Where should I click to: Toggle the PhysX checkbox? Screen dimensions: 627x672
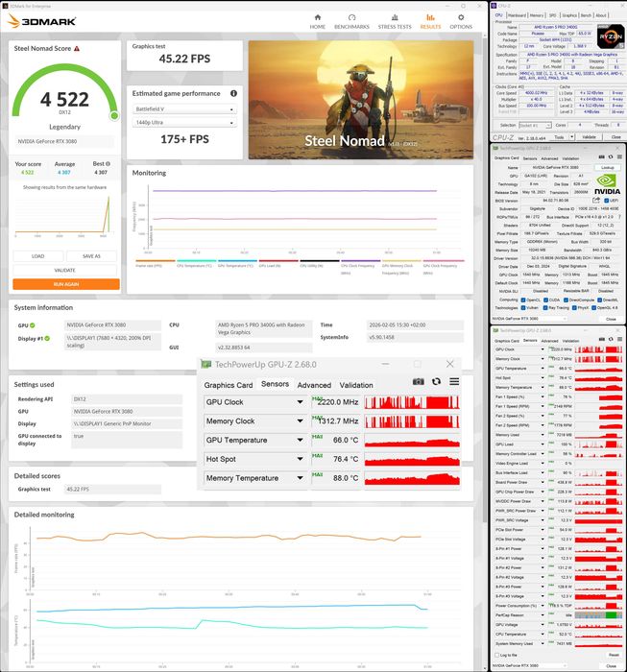(574, 308)
